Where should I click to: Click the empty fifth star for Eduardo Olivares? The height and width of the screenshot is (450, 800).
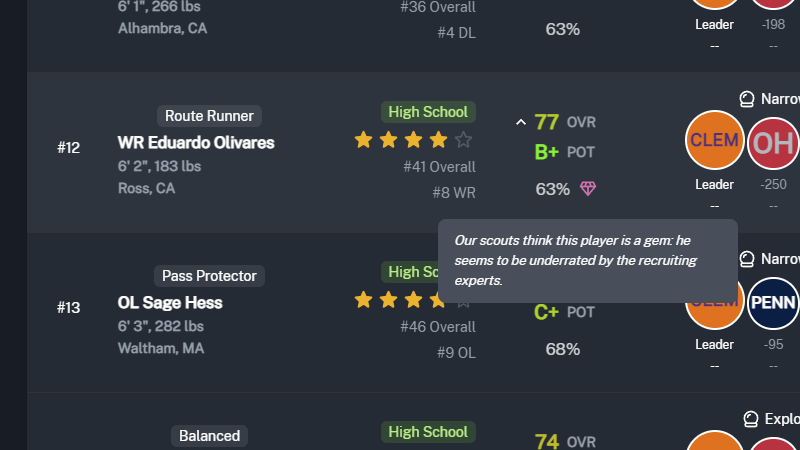463,139
